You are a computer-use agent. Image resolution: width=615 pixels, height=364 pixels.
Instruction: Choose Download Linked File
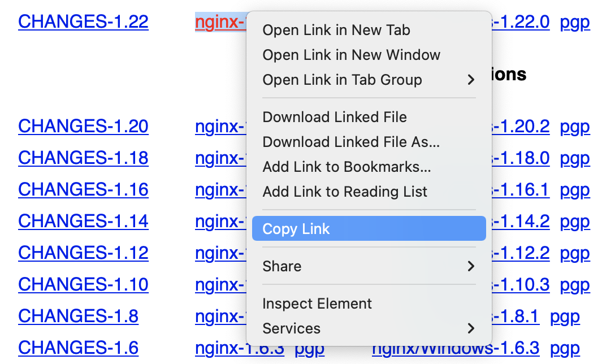click(x=335, y=117)
